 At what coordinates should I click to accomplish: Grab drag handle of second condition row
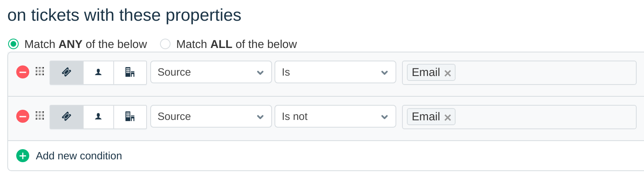(x=40, y=116)
